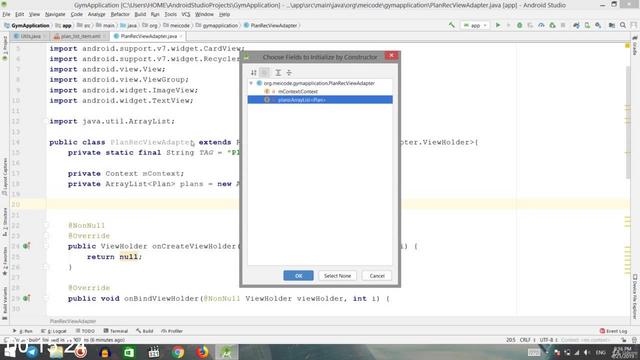
Task: Click the override gutter icon at onBindViewHolder
Action: pos(26,298)
